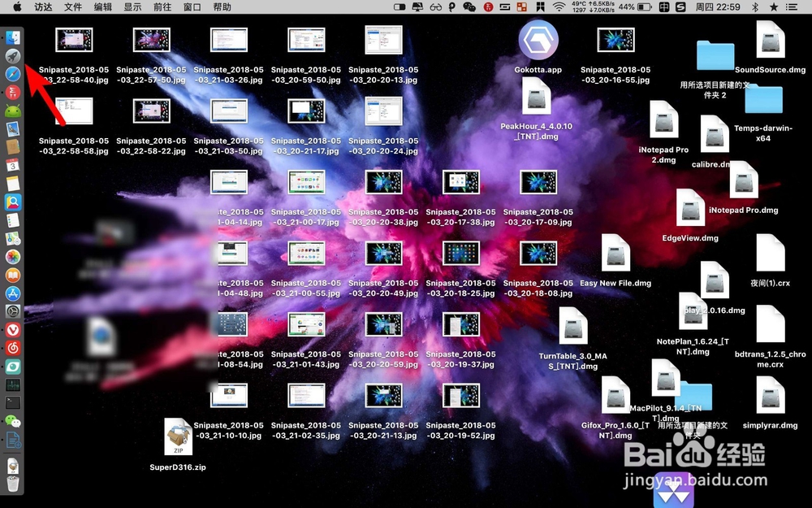Select thumbnail Snipaste_2018-05-03_22-58-40.jpg
The width and height of the screenshot is (812, 508).
point(74,40)
